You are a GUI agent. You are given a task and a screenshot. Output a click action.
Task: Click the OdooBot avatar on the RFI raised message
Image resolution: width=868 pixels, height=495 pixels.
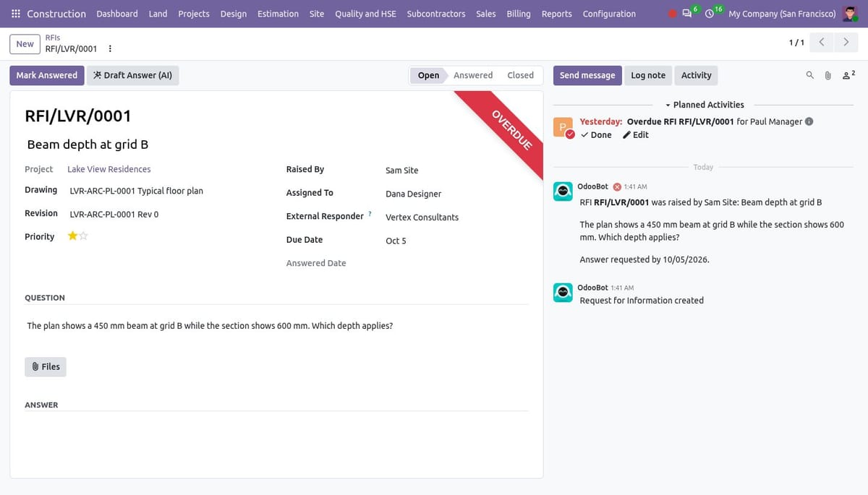coord(563,191)
